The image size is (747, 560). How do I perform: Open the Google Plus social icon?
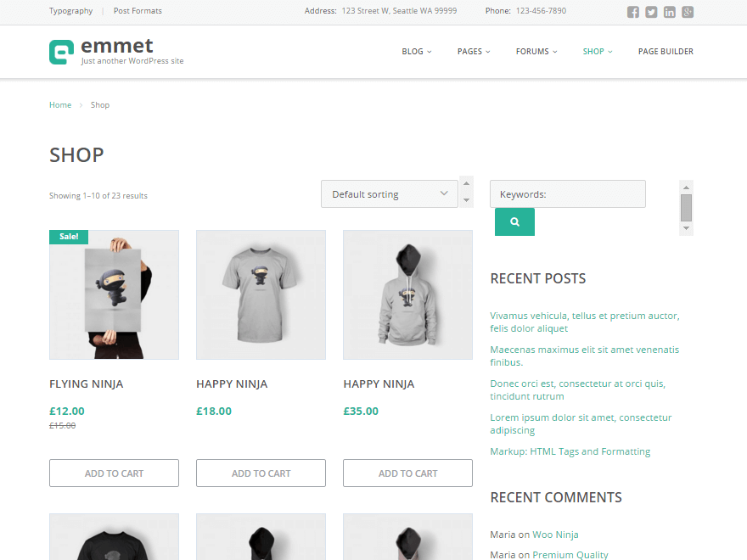688,12
